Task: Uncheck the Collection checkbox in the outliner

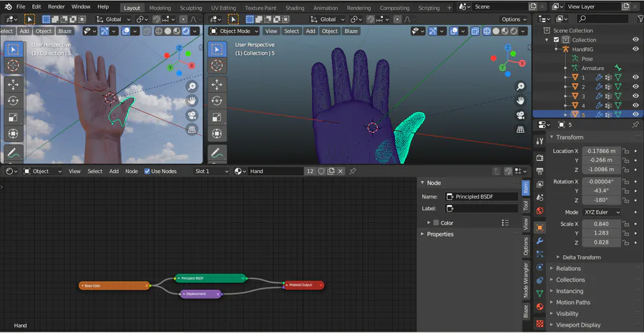Action: [556, 40]
